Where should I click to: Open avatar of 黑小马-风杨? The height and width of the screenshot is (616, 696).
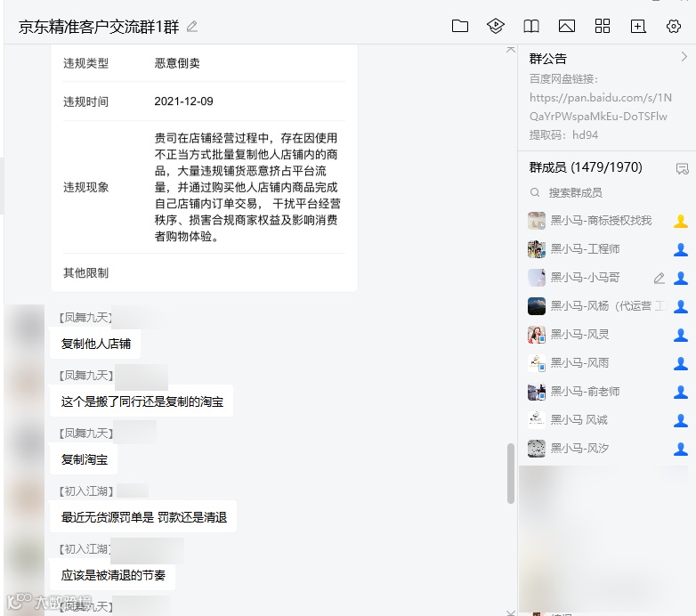coord(536,306)
